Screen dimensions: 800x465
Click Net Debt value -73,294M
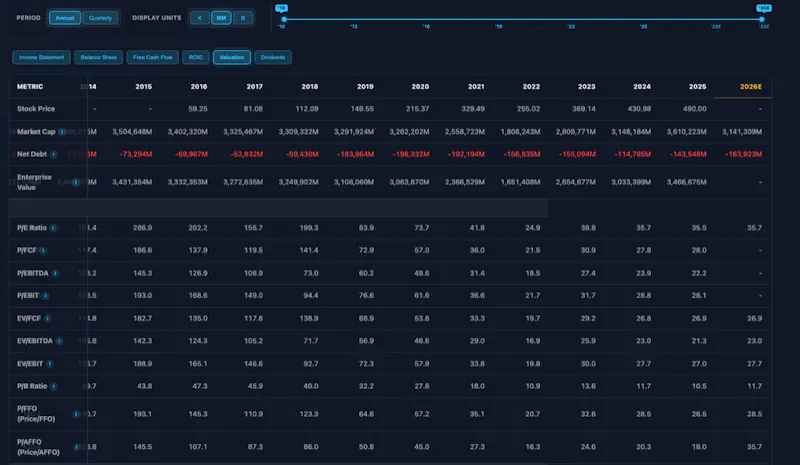tap(136, 154)
